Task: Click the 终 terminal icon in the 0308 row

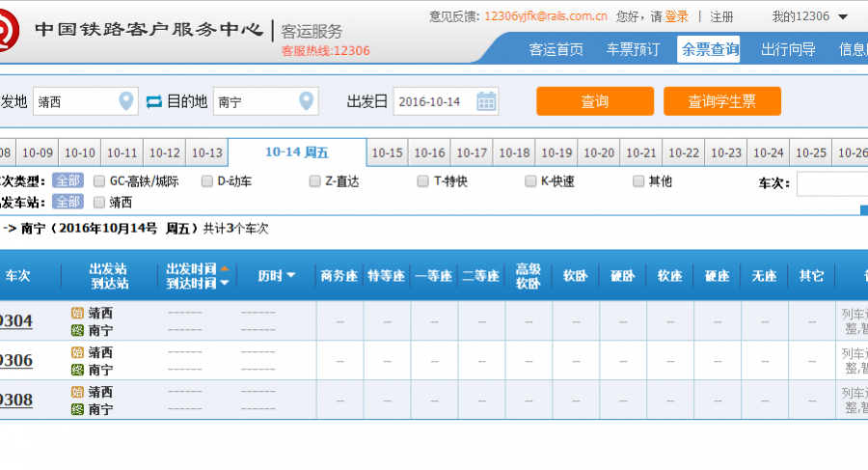Action: (x=77, y=409)
